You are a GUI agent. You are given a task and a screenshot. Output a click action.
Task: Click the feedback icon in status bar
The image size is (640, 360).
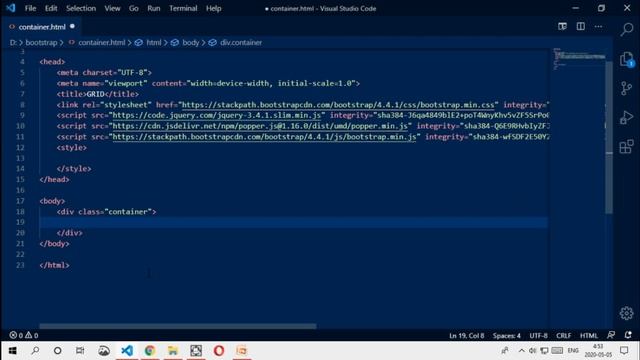(x=611, y=335)
